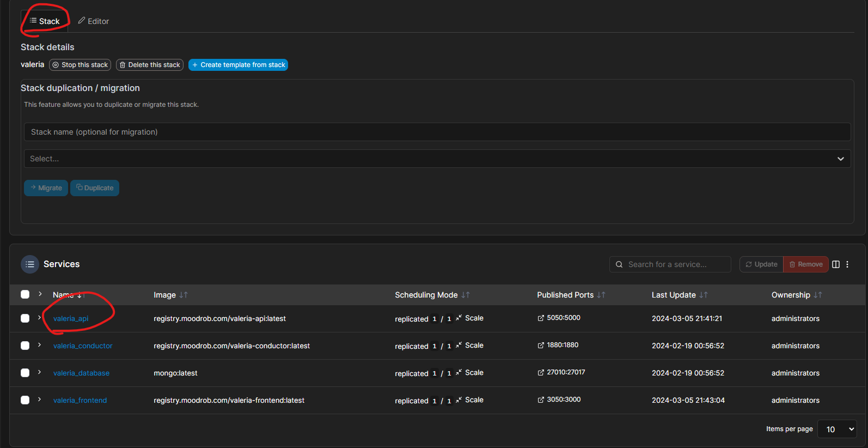Click the Remove services button
This screenshot has width=868, height=448.
806,264
